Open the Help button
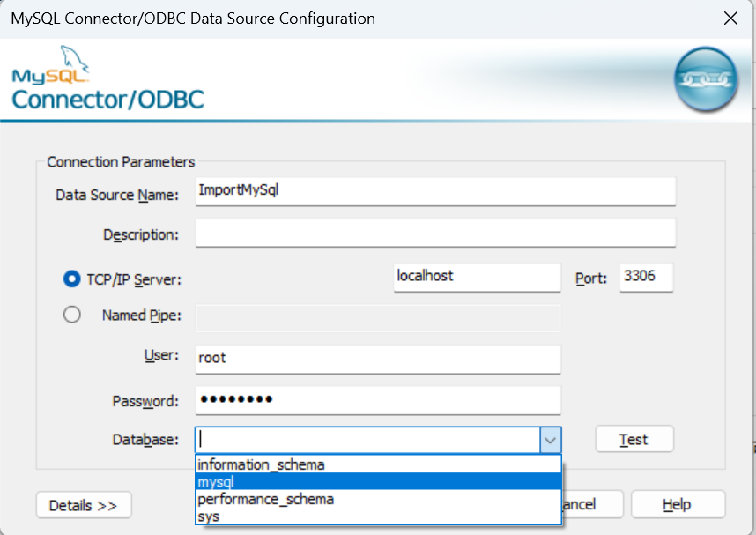 [x=678, y=504]
